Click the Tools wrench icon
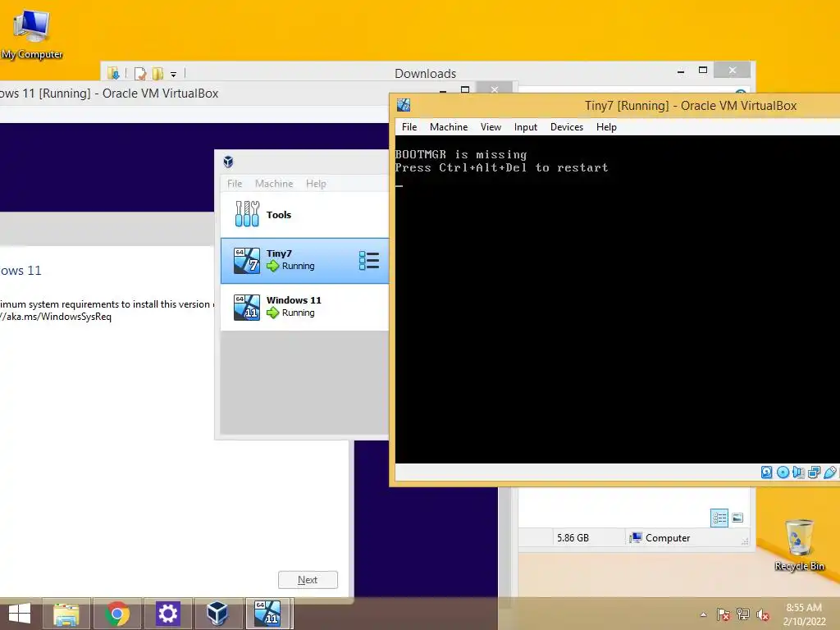This screenshot has width=840, height=630. coord(247,214)
